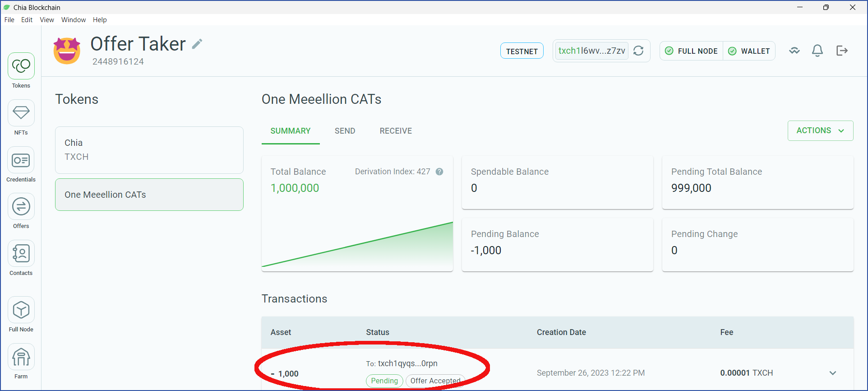The image size is (868, 391).
Task: Expand the ACTIONS dropdown
Action: tap(820, 130)
